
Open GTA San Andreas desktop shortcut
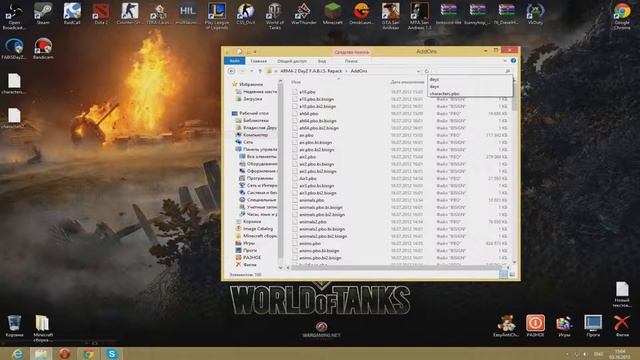391,16
